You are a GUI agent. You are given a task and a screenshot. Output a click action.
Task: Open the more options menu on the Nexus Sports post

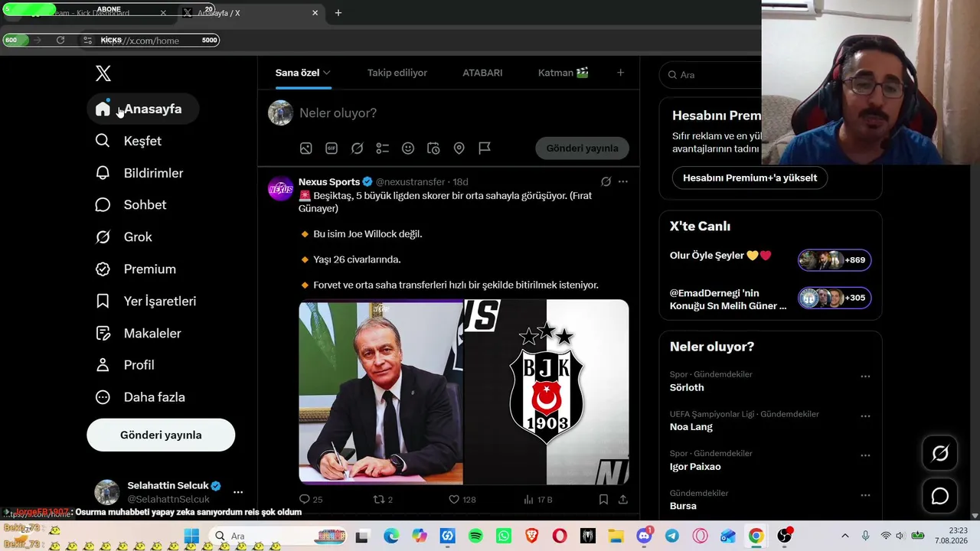click(x=623, y=182)
